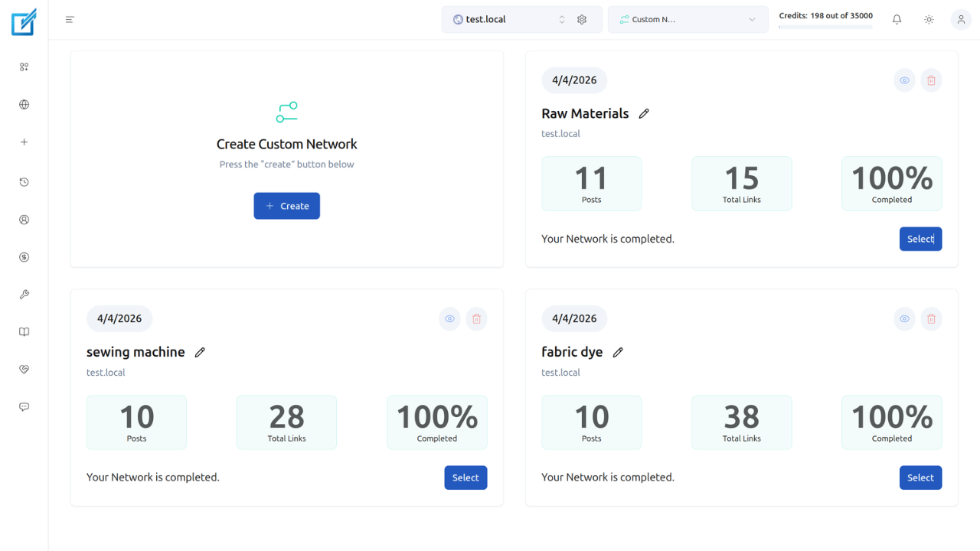The image size is (980, 551).
Task: Open the user account menu top right
Action: point(961,19)
